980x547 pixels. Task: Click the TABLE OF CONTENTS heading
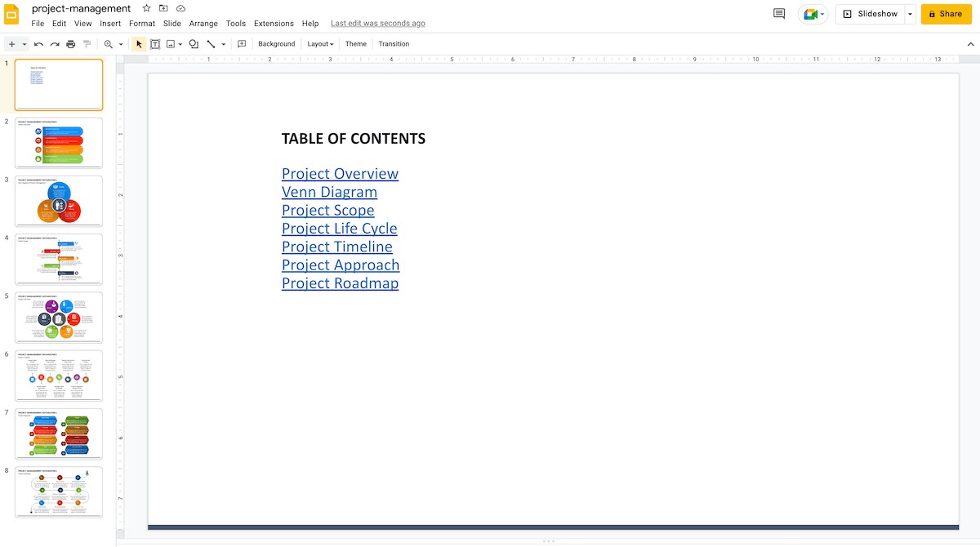tap(353, 139)
